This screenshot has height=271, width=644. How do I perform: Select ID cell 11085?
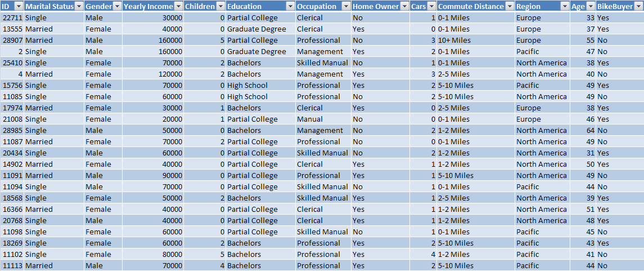tap(12, 97)
